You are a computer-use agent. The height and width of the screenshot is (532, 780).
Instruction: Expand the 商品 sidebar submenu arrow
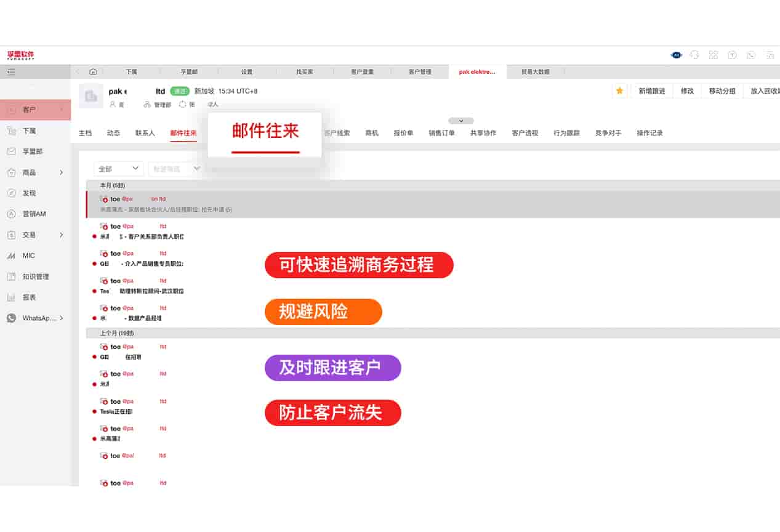pyautogui.click(x=61, y=172)
